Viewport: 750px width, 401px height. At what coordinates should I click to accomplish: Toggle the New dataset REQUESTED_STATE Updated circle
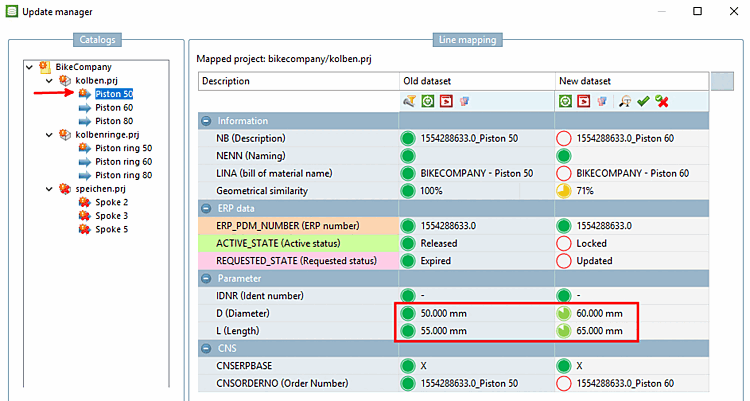565,260
